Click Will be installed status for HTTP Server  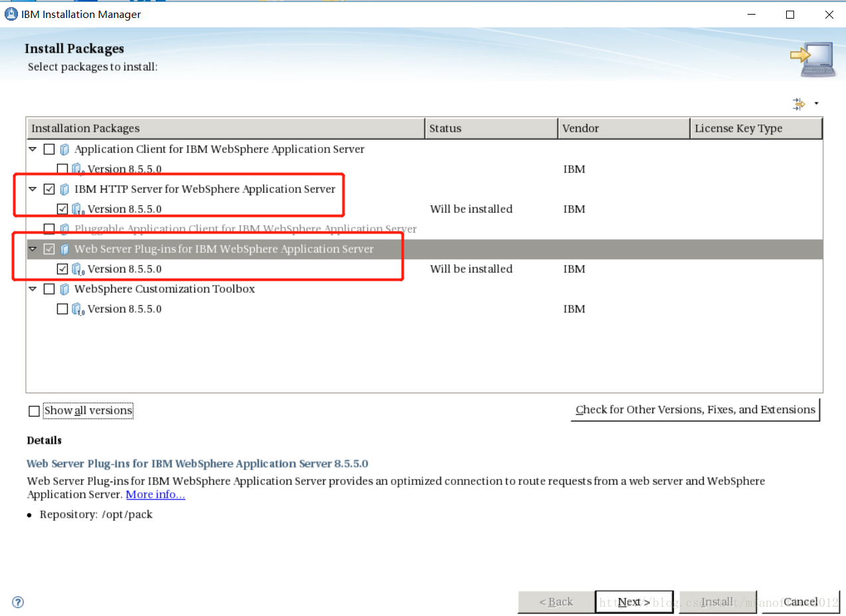(471, 209)
